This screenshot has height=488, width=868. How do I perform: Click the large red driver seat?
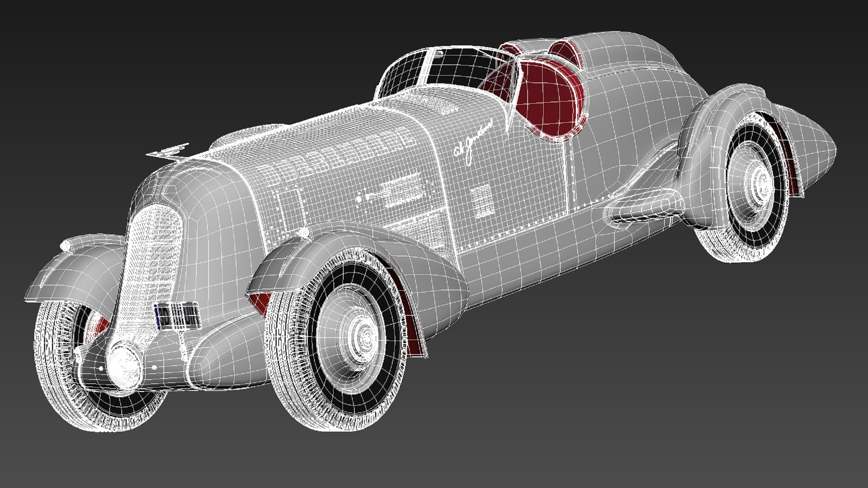549,99
